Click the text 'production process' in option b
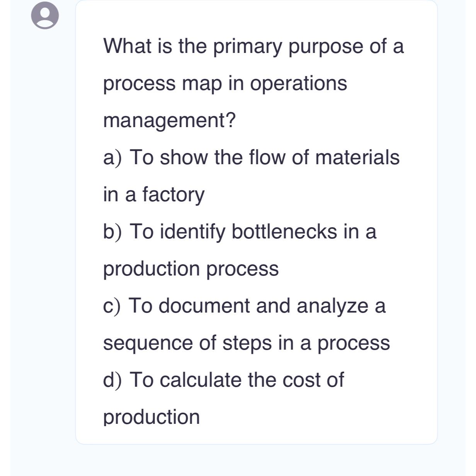 [191, 269]
